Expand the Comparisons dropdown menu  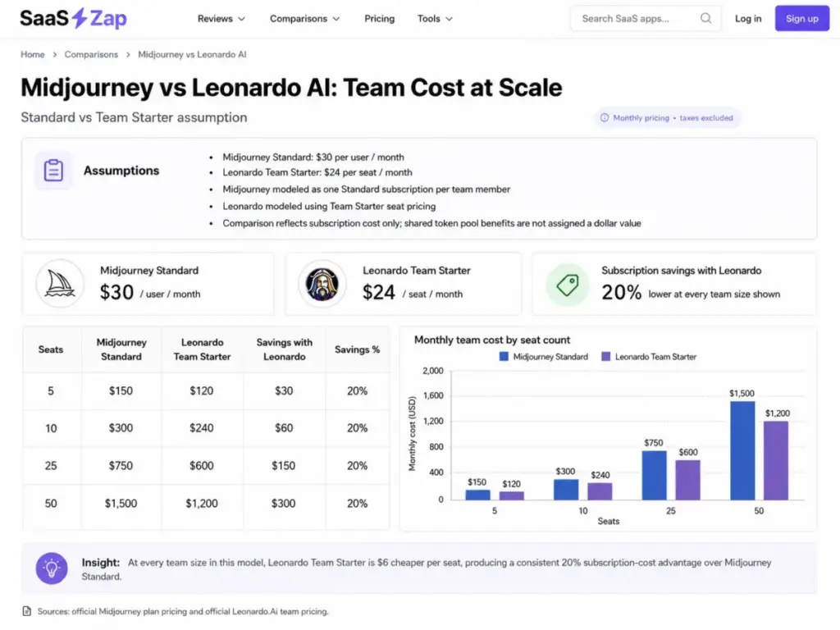tap(304, 19)
